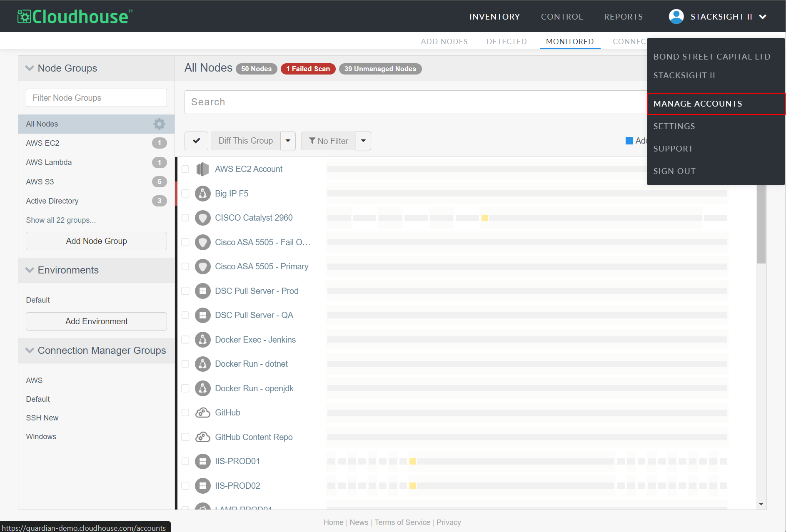Toggle the STACKSIGHT II account menu chevron
Image resolution: width=786 pixels, height=532 pixels.
point(763,17)
